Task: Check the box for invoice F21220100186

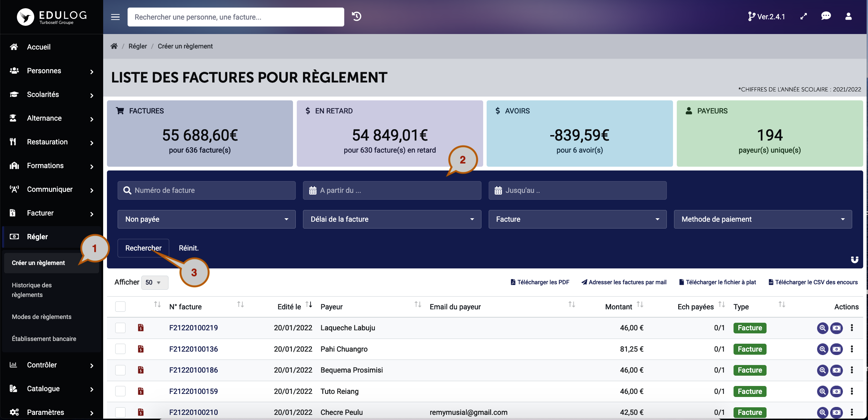Action: coord(120,370)
